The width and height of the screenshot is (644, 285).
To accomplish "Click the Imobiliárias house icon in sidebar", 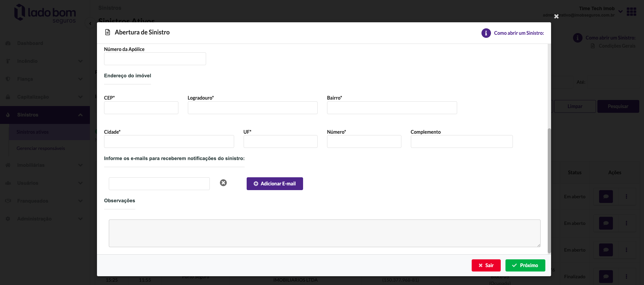I will click(x=8, y=165).
